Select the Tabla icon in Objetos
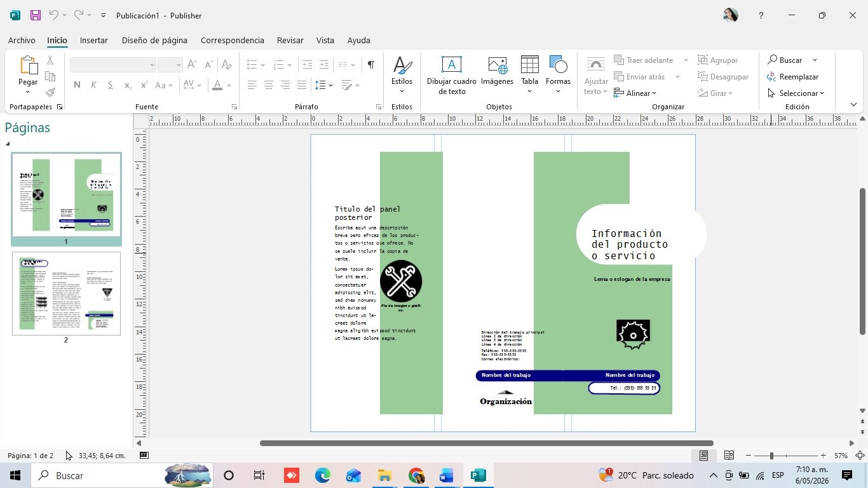The image size is (868, 488). click(x=529, y=64)
